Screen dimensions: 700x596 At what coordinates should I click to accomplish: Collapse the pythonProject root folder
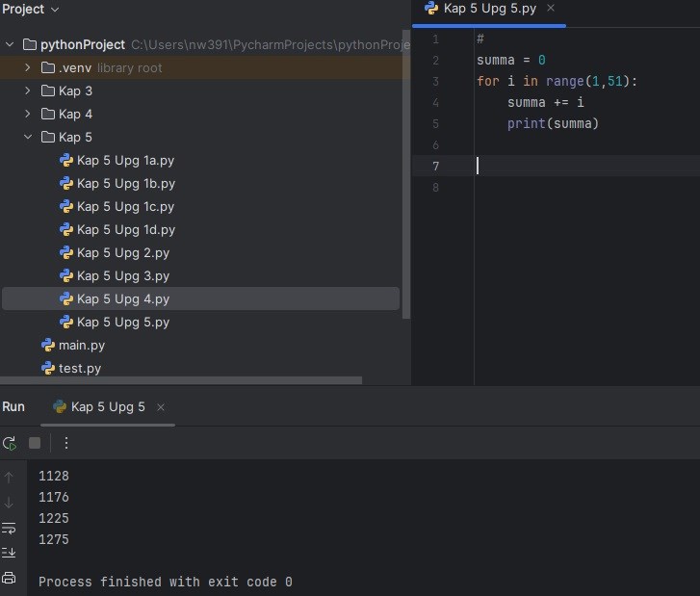pyautogui.click(x=10, y=45)
